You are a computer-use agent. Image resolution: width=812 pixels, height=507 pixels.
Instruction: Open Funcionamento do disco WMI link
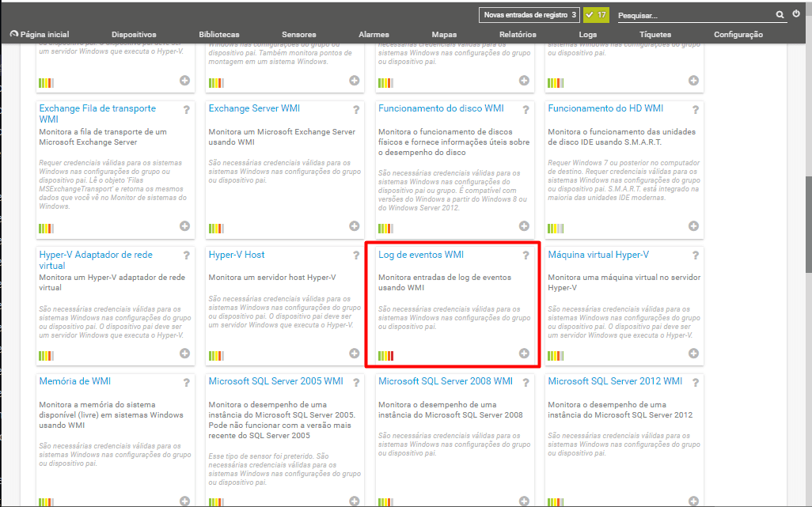[441, 108]
